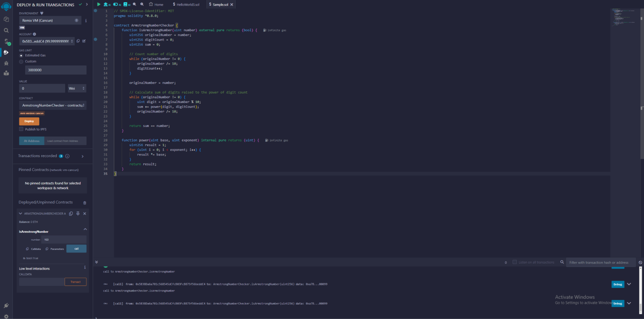Click the number parameter input showing 153

point(64,240)
